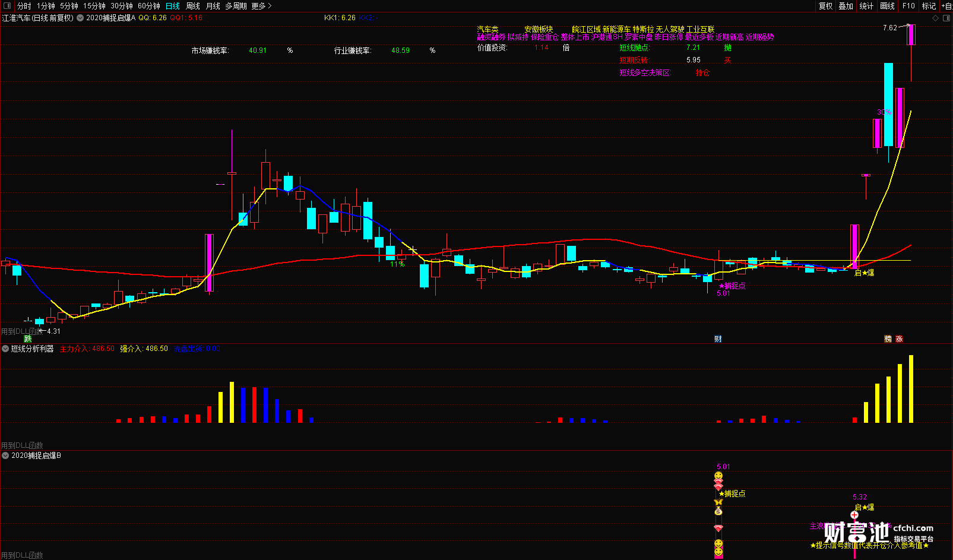
Task: Click the 强介入 486.50 value
Action: pos(144,349)
